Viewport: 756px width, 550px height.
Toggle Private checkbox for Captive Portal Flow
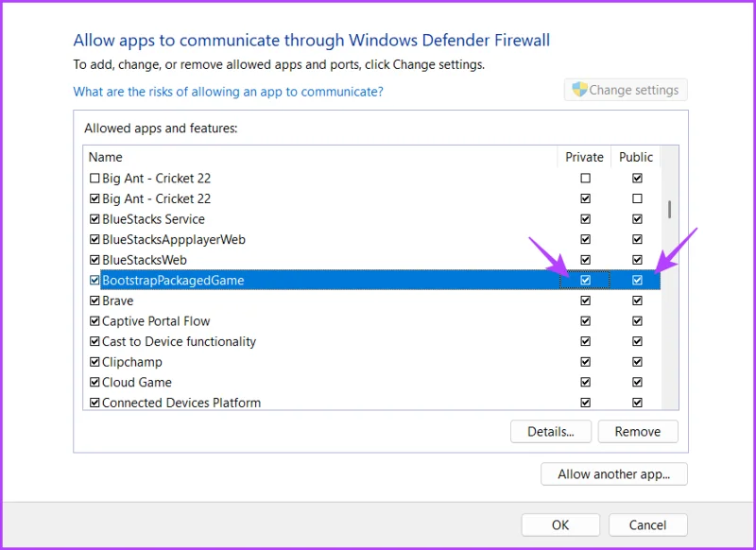(x=585, y=321)
